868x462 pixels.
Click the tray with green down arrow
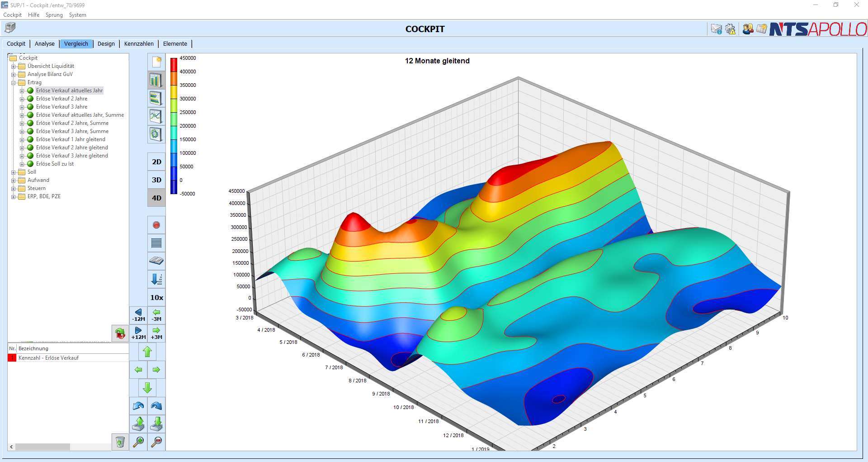(156, 424)
